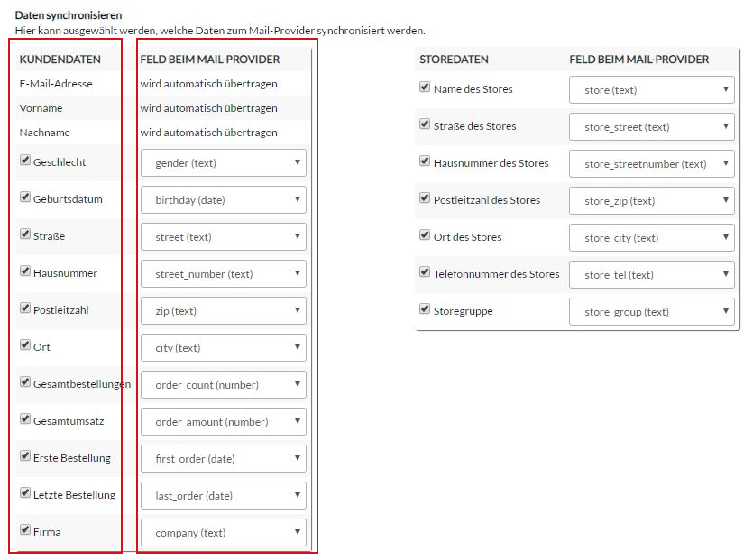This screenshot has height=560, width=753.
Task: Toggle the Geburtsdatum checkbox
Action: coord(25,197)
